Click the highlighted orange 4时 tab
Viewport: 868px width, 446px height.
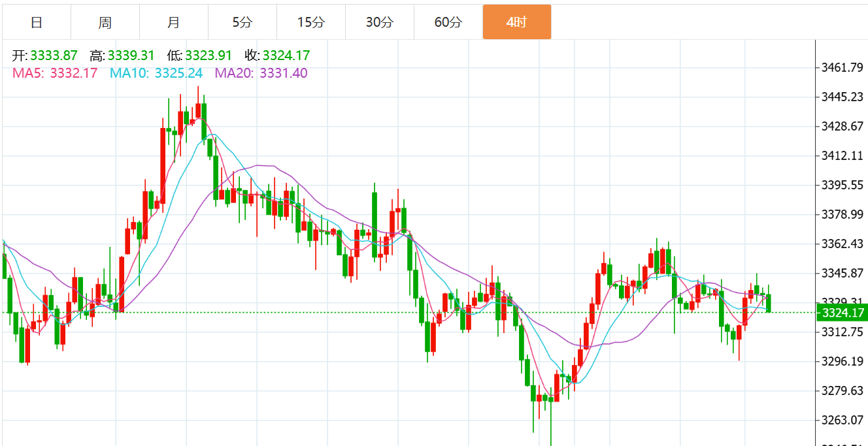click(516, 22)
